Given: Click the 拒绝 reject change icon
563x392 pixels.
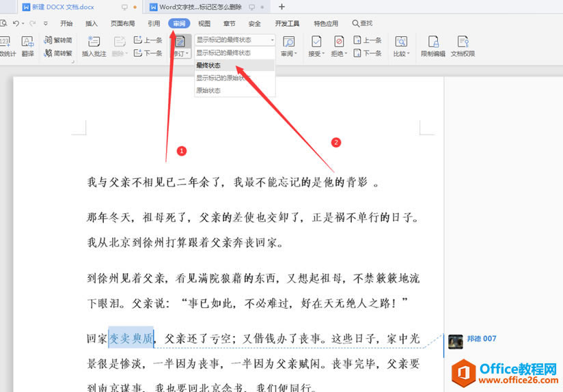Looking at the screenshot, I should (339, 42).
